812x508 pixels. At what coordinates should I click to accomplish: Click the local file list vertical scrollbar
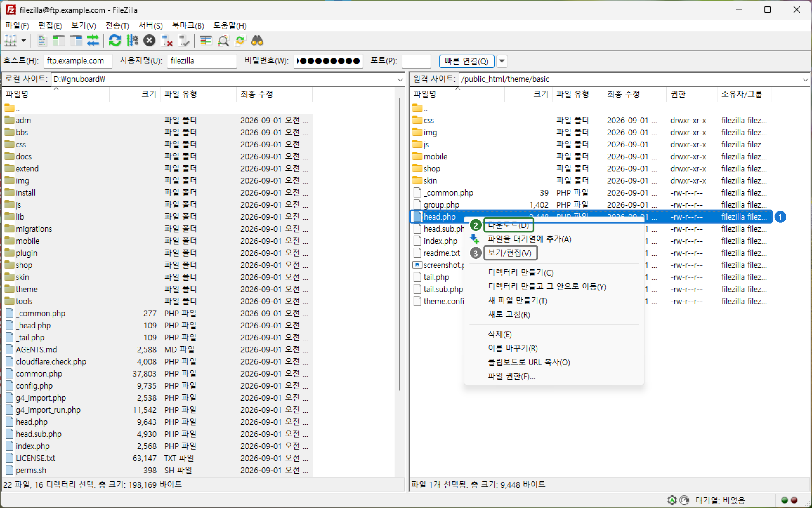[x=399, y=244]
